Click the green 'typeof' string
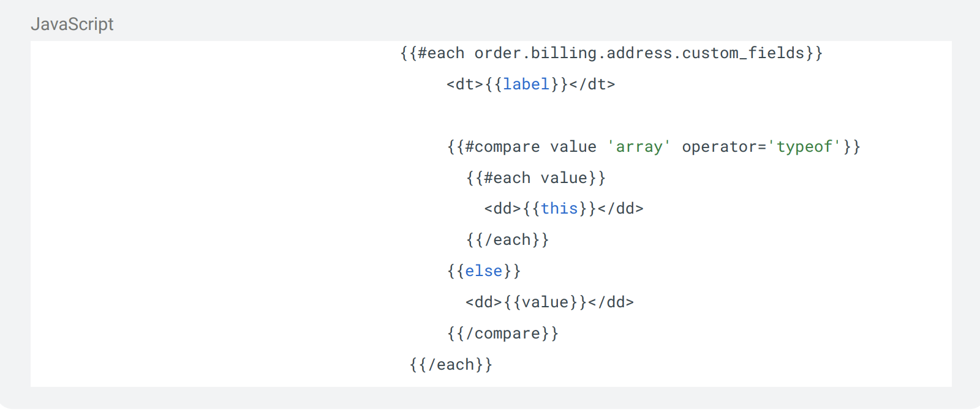Screen dimensions: 980x415 tap(804, 147)
